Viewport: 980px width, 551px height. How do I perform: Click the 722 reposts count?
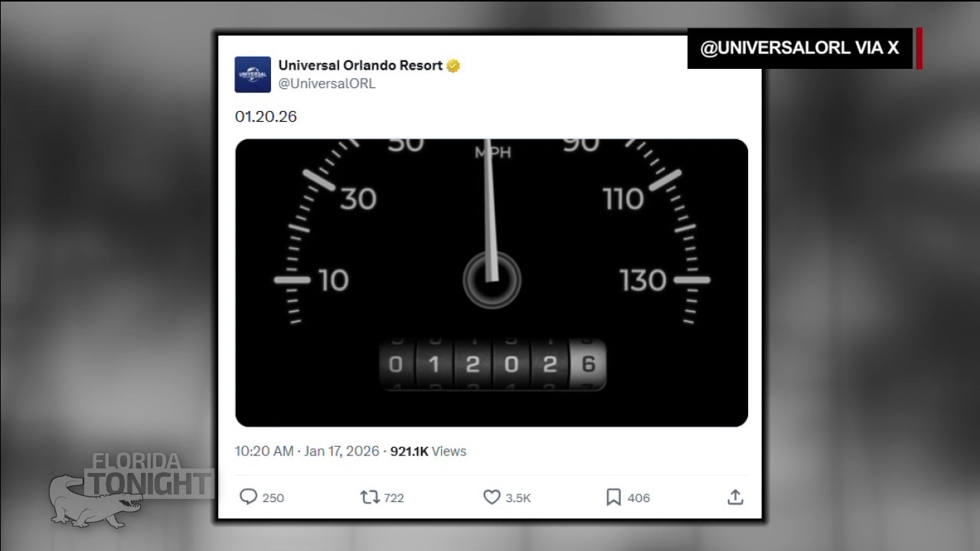click(x=394, y=498)
